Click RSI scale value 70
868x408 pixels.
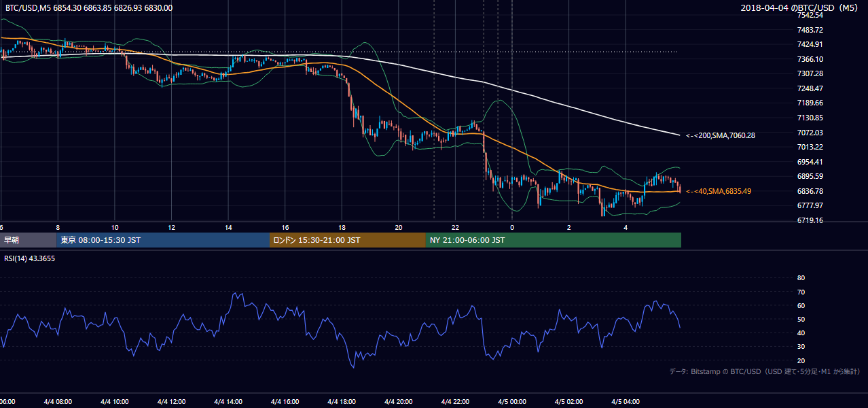pos(801,292)
